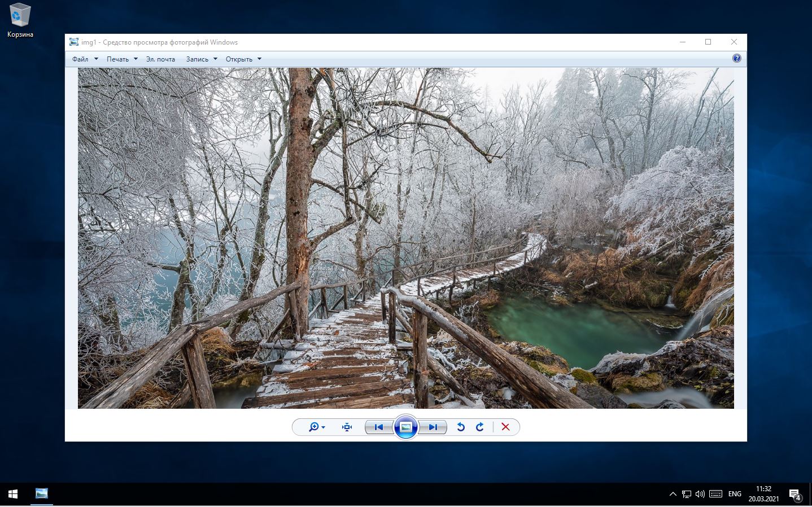Close the photo viewer window
The height and width of the screenshot is (507, 812).
pos(734,42)
